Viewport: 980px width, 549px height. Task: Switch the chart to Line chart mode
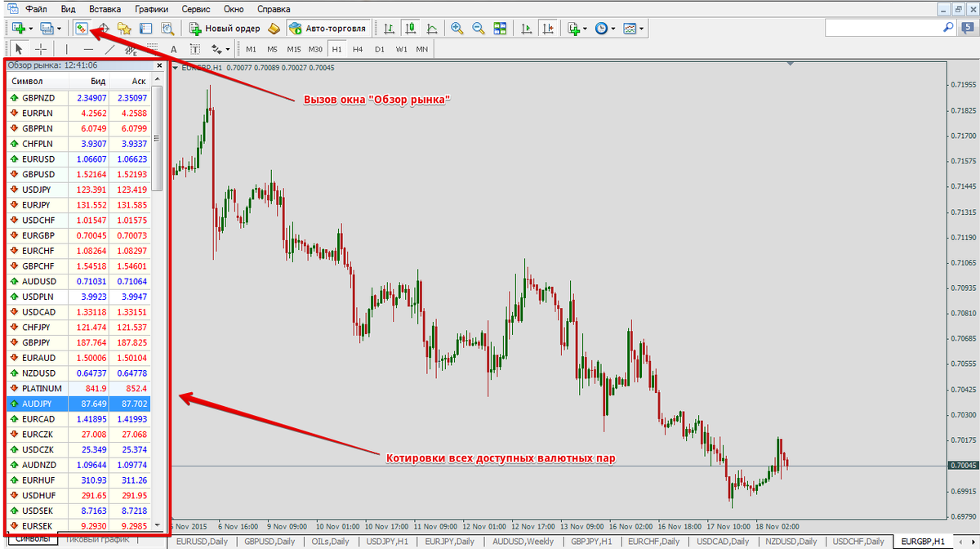(x=432, y=28)
